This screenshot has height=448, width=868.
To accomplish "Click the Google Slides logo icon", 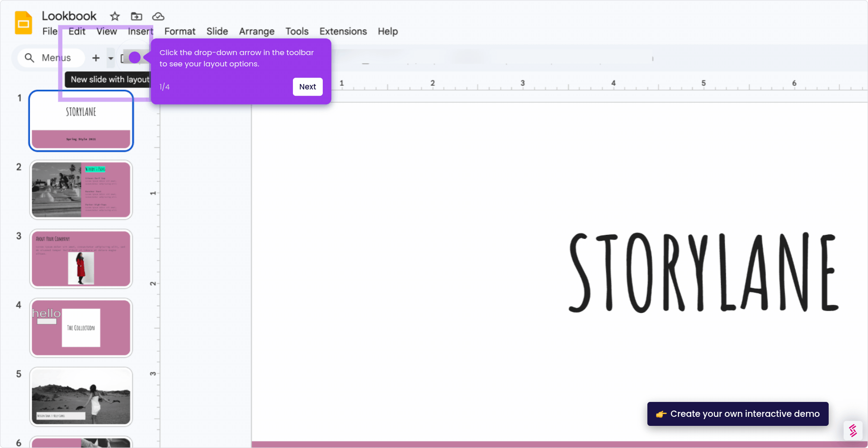I will (x=24, y=23).
